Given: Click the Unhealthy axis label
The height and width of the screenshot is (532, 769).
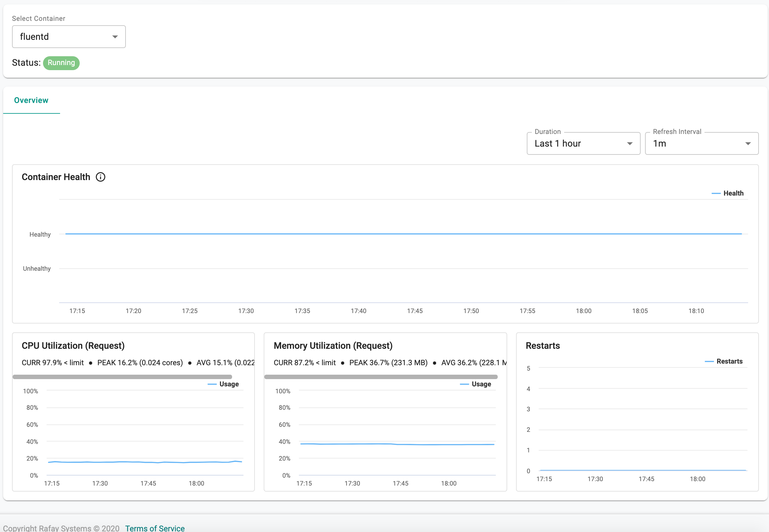Looking at the screenshot, I should 37,269.
